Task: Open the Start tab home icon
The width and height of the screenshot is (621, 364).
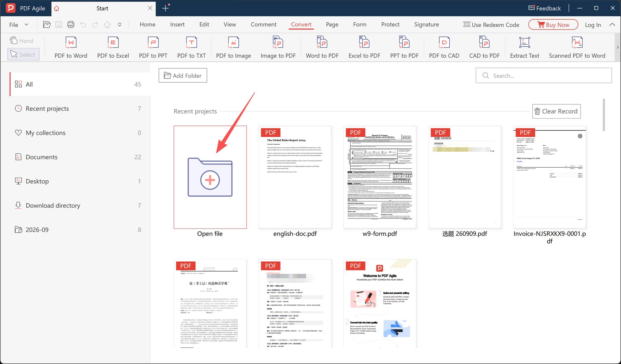Action: (57, 8)
